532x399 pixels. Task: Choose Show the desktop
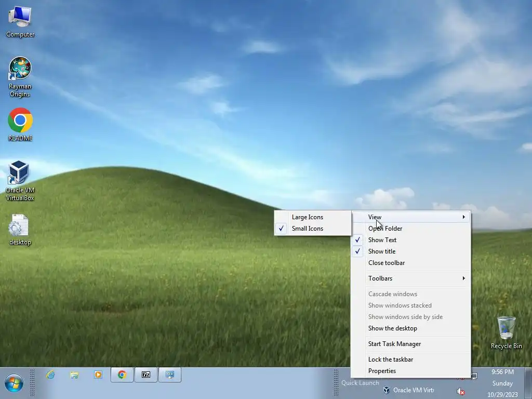click(411, 328)
